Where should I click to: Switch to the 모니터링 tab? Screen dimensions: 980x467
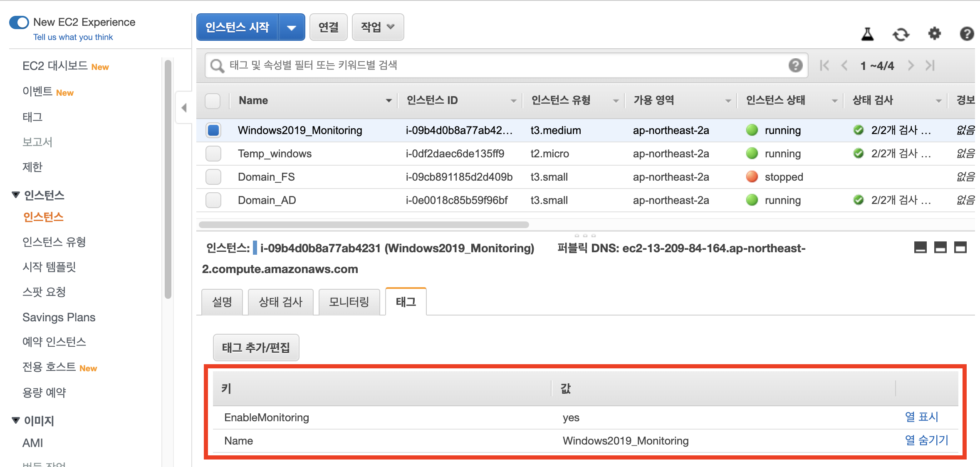(x=349, y=302)
